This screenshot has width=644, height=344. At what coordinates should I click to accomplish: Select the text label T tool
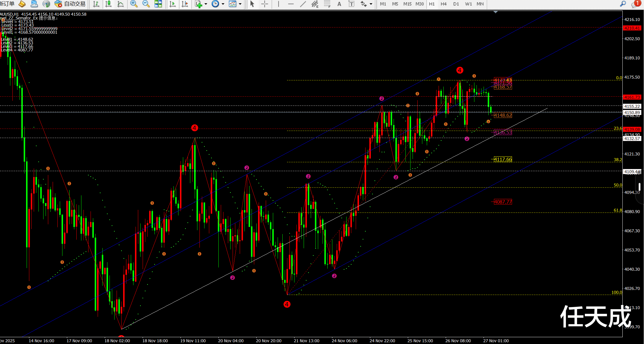(351, 4)
